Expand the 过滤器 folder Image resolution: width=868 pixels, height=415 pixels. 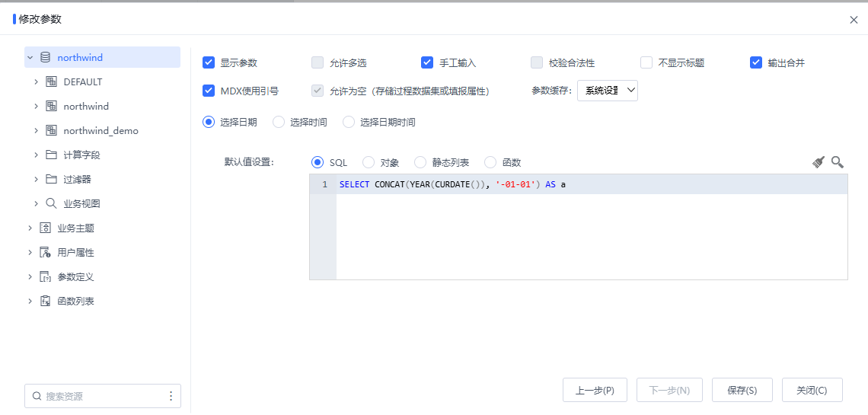tap(36, 179)
